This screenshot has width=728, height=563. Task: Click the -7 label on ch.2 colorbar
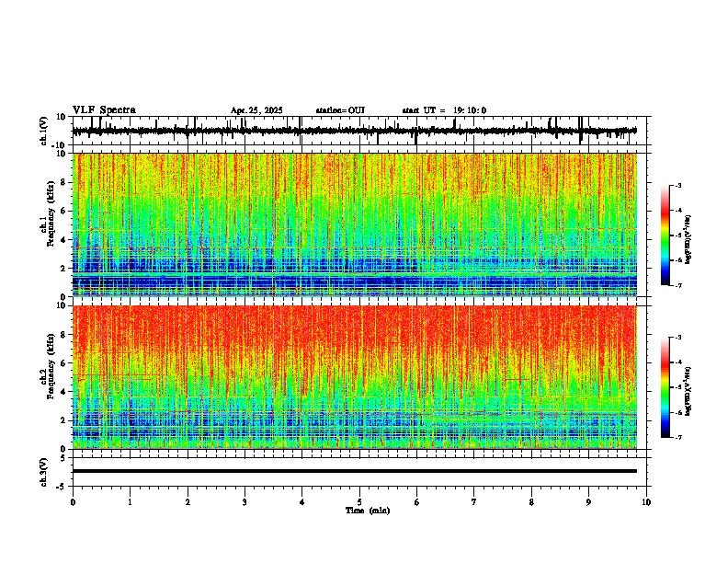point(678,437)
